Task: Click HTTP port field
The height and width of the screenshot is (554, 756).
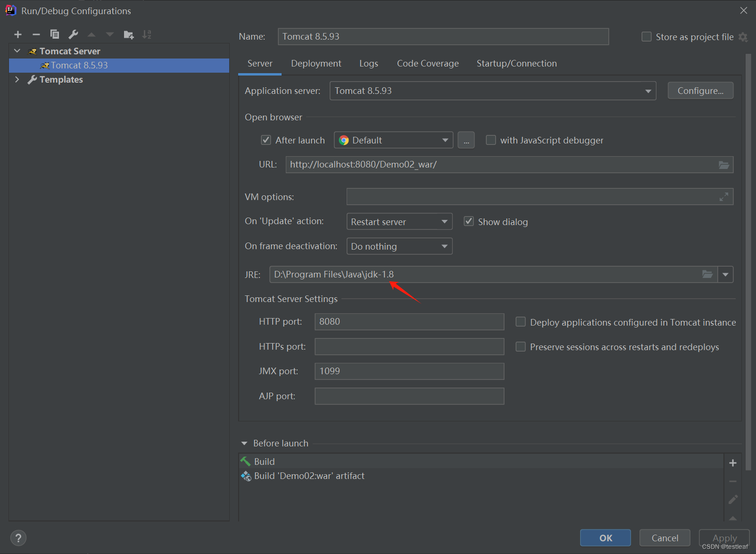Action: coord(409,322)
